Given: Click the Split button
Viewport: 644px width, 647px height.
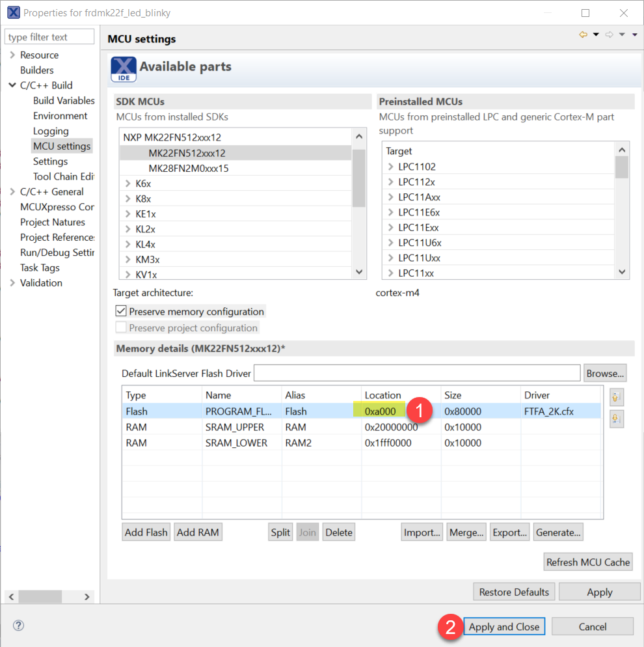Looking at the screenshot, I should [x=280, y=532].
